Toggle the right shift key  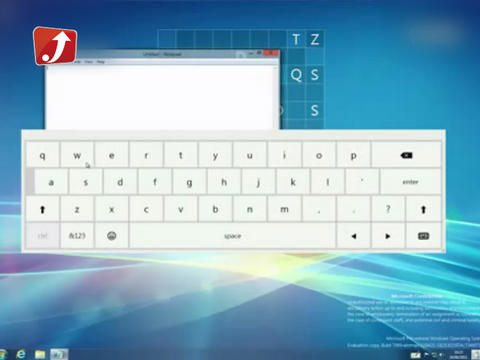point(423,209)
